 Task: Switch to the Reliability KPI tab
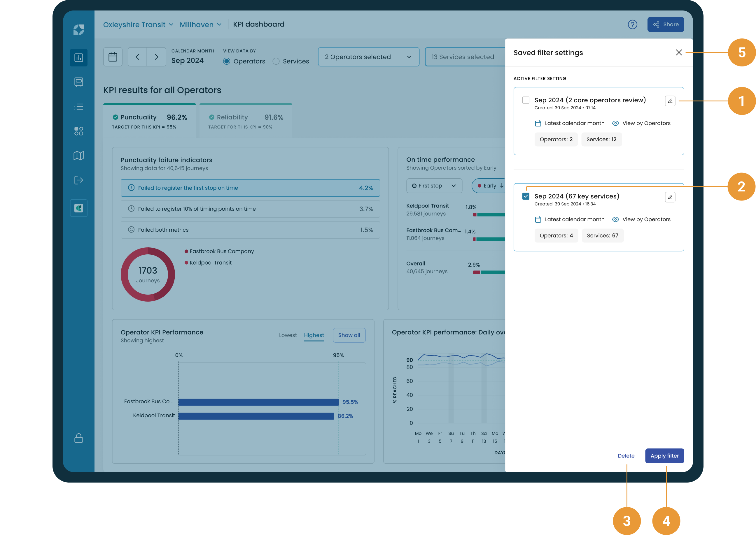(246, 121)
